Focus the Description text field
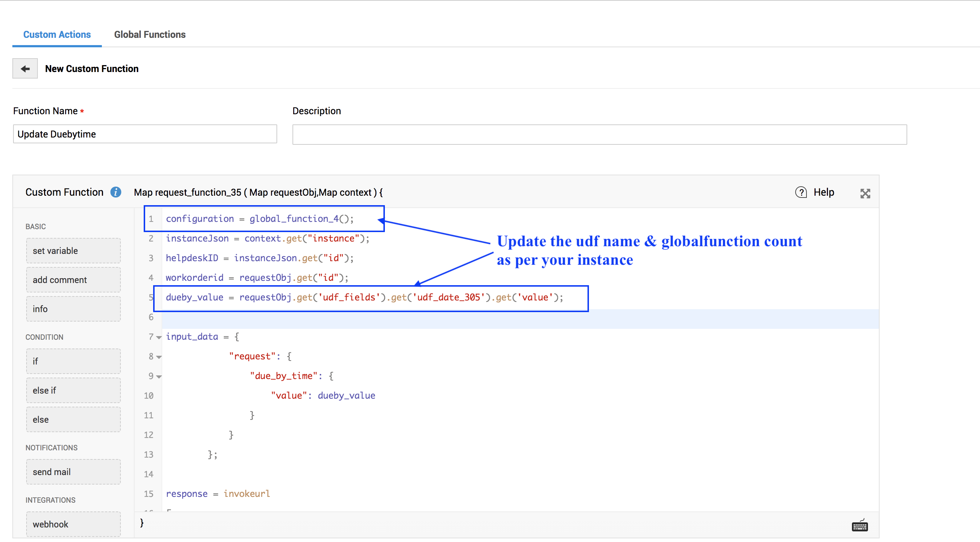 599,135
